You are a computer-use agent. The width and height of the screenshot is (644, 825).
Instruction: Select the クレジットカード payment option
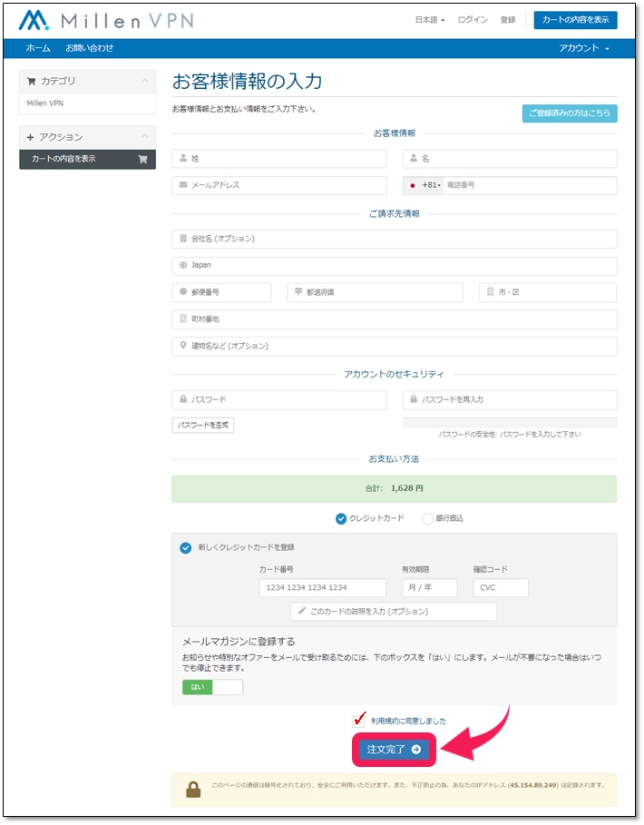click(341, 519)
